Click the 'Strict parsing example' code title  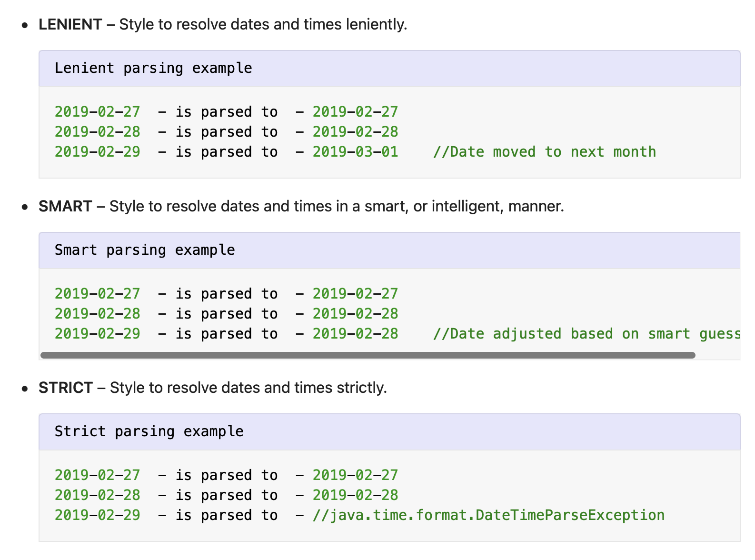[x=149, y=431]
